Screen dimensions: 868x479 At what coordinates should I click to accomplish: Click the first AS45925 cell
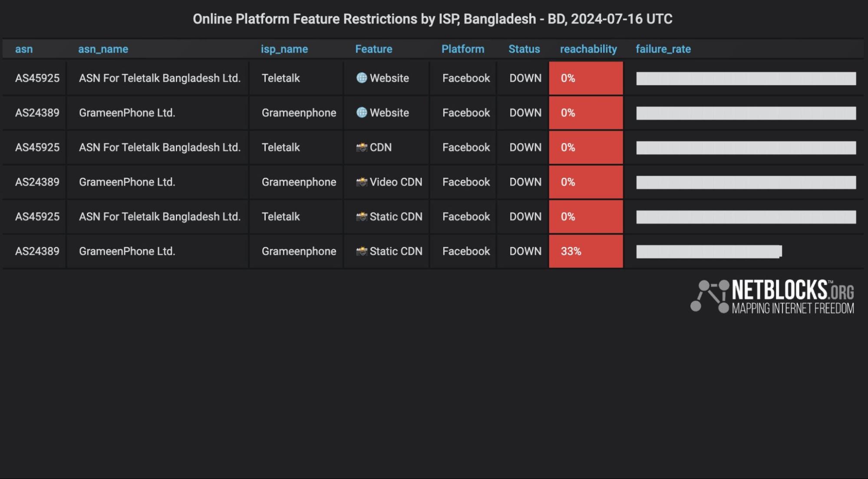(x=37, y=78)
